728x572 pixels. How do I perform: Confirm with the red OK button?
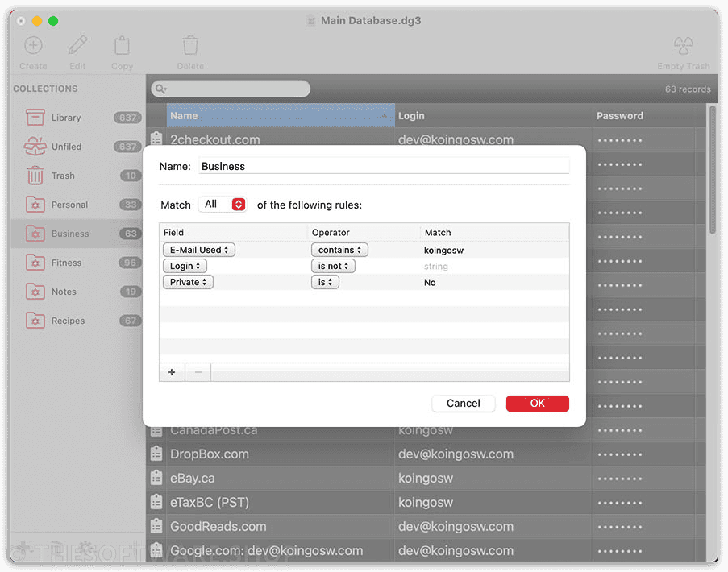tap(537, 403)
